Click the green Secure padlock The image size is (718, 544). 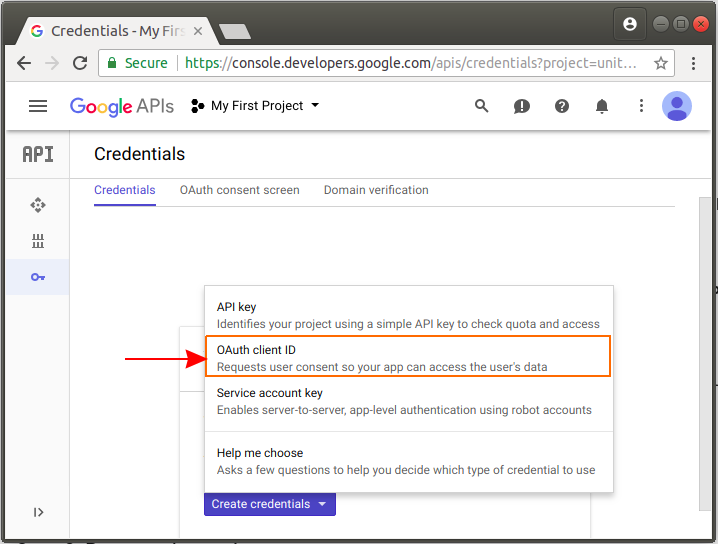[112, 63]
